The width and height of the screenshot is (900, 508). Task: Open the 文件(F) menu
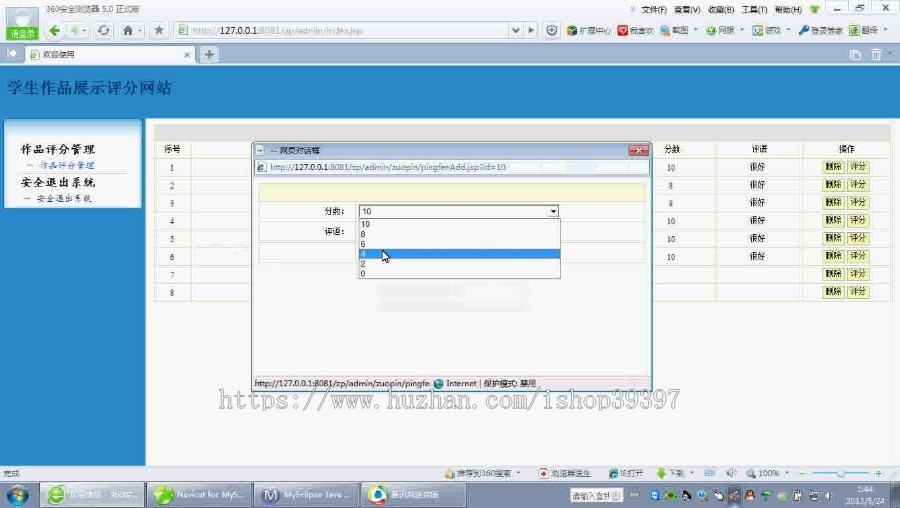click(x=654, y=10)
